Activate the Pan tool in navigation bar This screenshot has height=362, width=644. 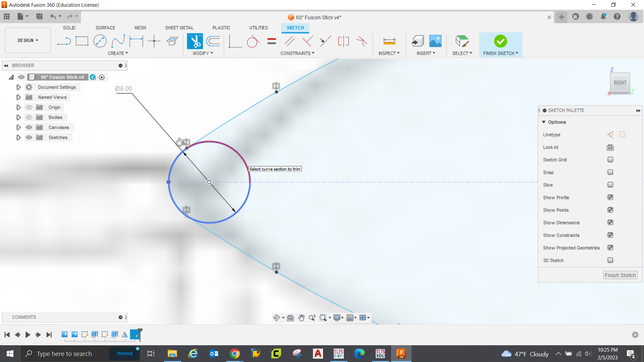coord(301,317)
